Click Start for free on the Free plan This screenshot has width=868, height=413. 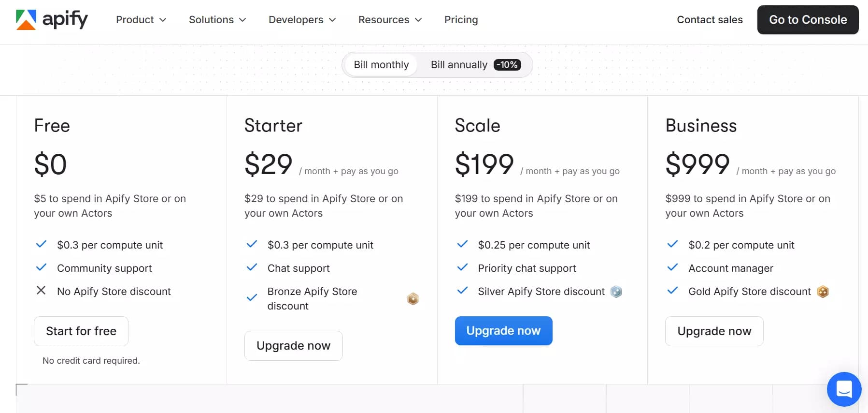tap(81, 331)
